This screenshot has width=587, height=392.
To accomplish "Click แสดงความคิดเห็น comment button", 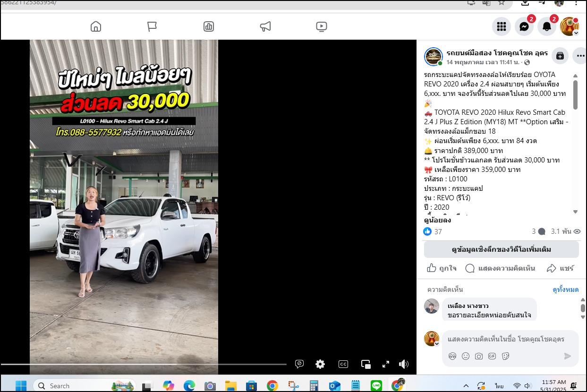I will pos(500,268).
